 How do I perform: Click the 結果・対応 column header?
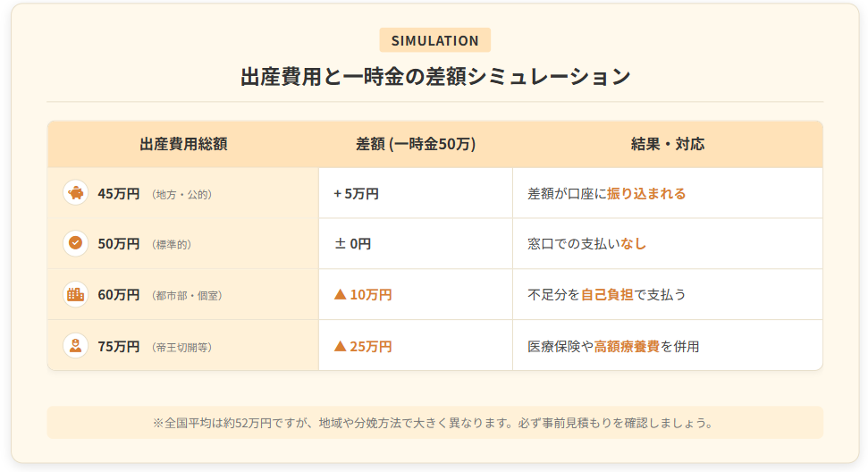[x=668, y=144]
